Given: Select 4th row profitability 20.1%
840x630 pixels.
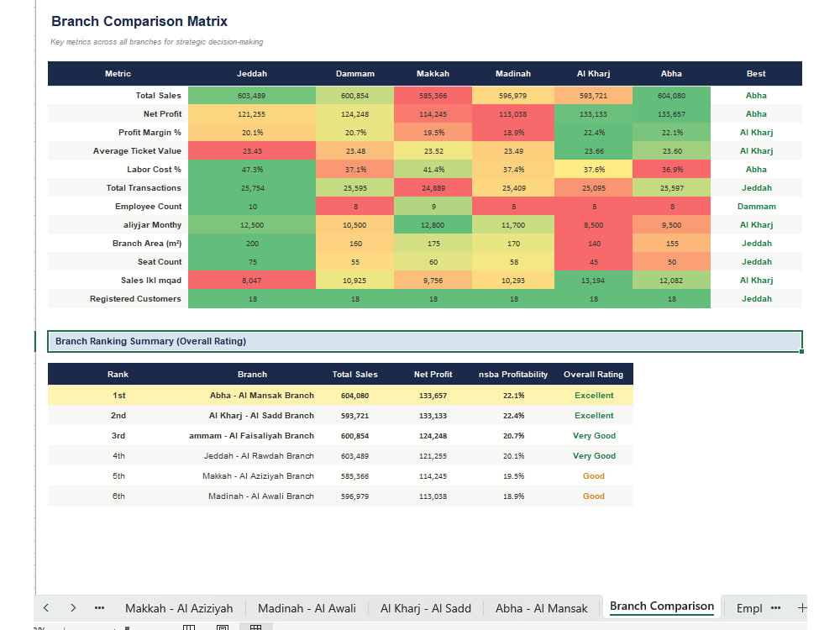Looking at the screenshot, I should coord(513,456).
